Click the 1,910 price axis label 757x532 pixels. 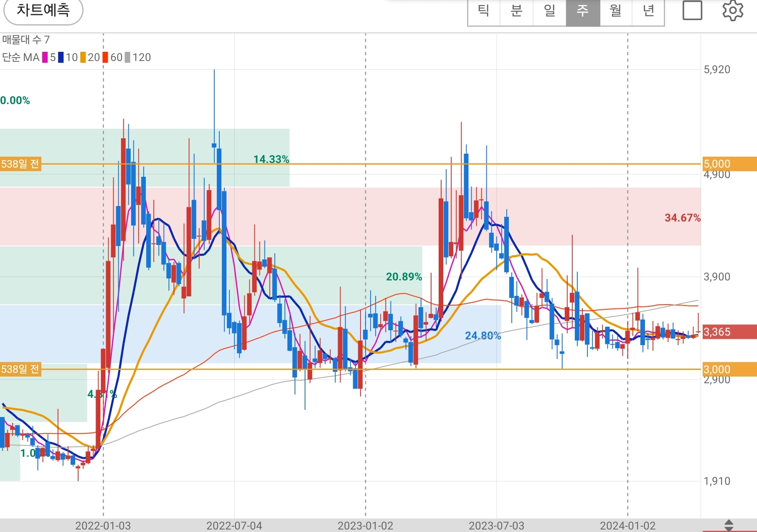coord(717,481)
